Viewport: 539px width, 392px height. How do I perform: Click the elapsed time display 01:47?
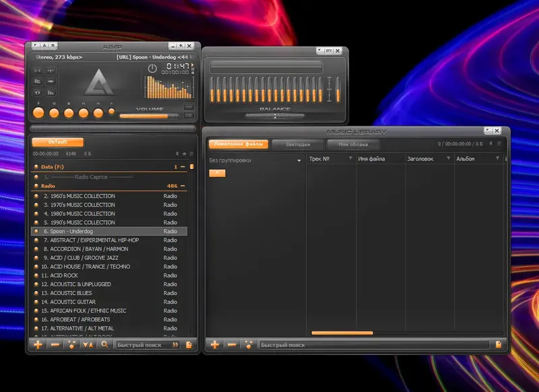pos(178,65)
